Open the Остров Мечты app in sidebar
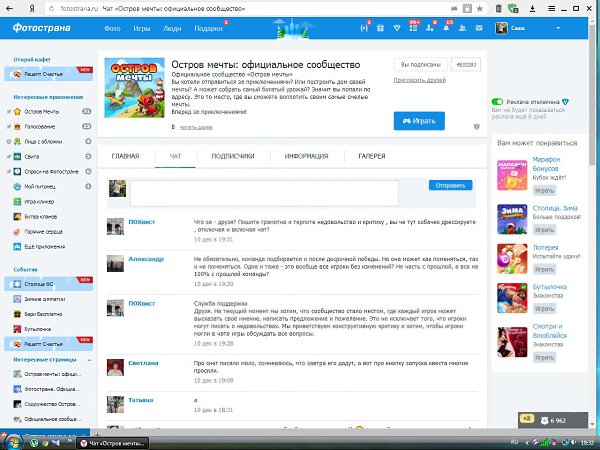Viewport: 600px width, 450px height. tap(41, 112)
